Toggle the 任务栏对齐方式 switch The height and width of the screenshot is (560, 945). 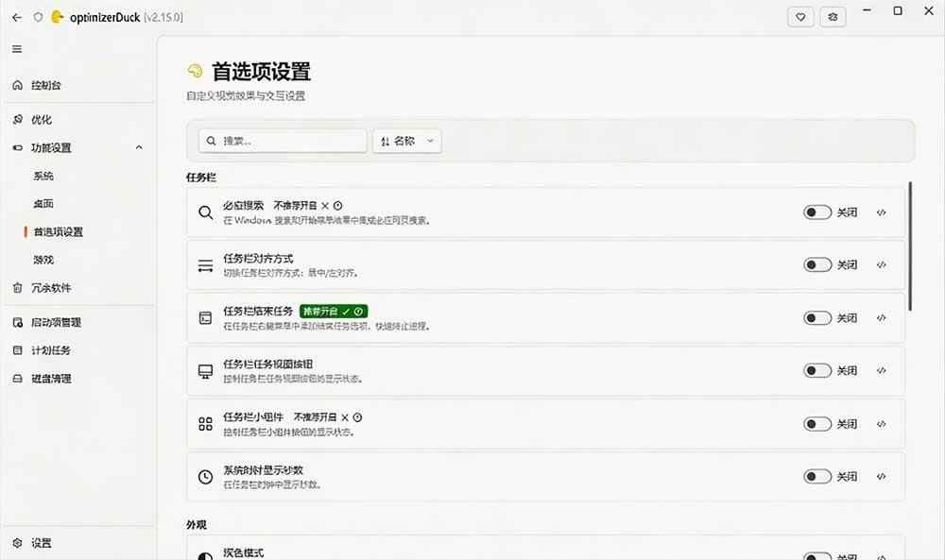click(x=817, y=265)
